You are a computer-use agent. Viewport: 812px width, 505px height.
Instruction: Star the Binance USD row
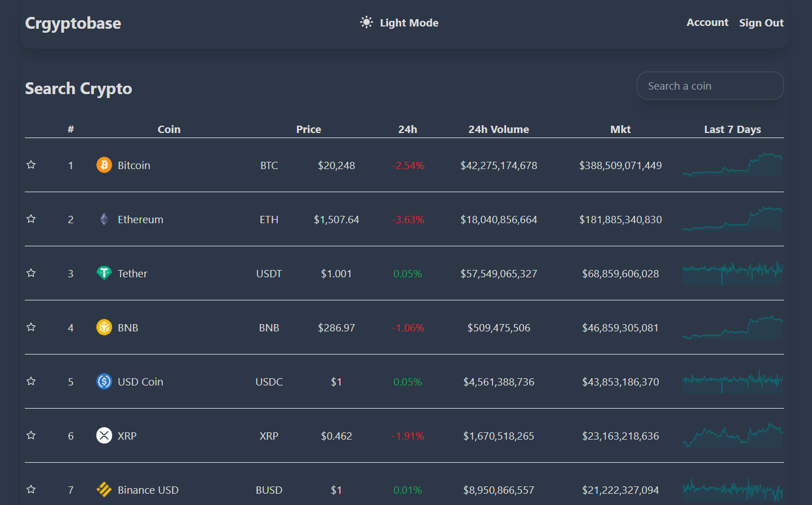(x=31, y=489)
